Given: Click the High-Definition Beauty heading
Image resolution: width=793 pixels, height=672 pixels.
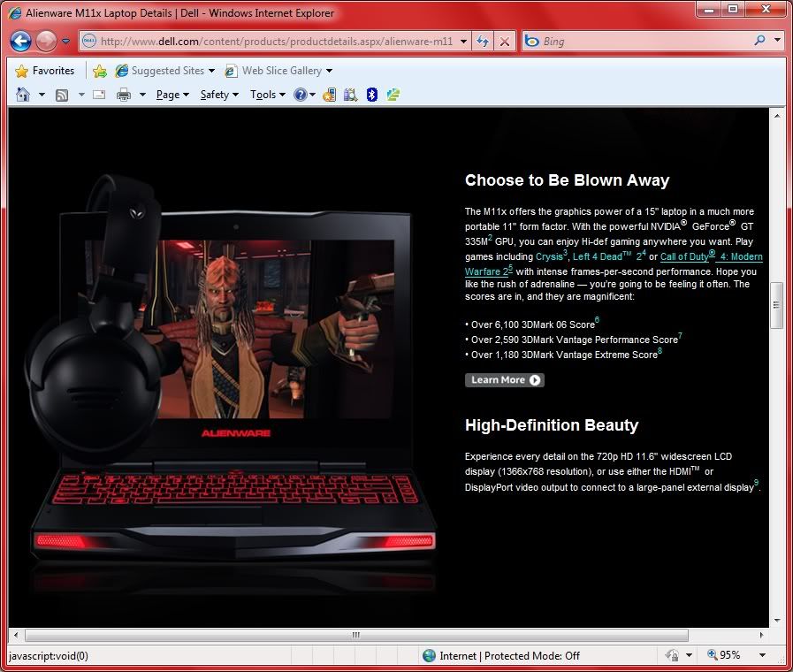Looking at the screenshot, I should [552, 425].
